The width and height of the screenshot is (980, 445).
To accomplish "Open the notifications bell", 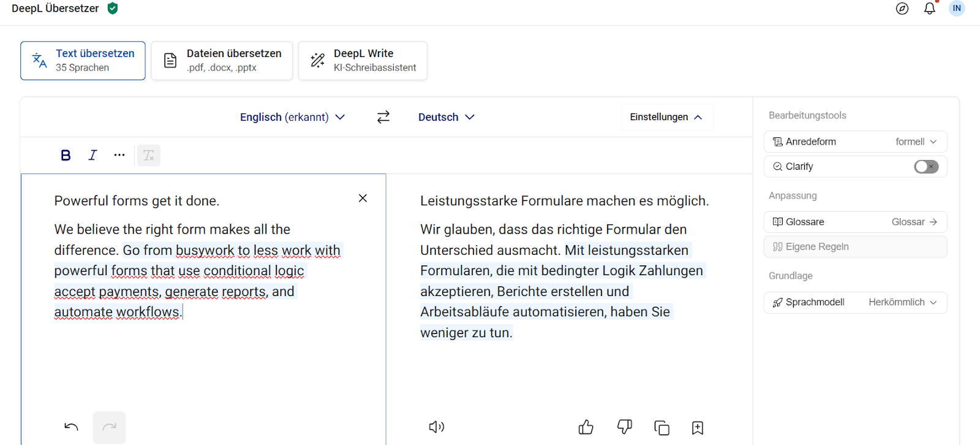I will [929, 9].
